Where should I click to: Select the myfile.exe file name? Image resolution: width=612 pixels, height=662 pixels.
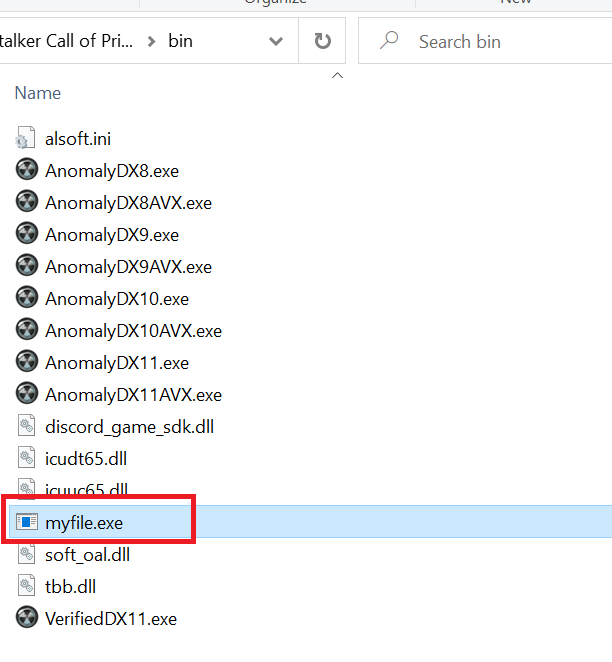tap(84, 523)
